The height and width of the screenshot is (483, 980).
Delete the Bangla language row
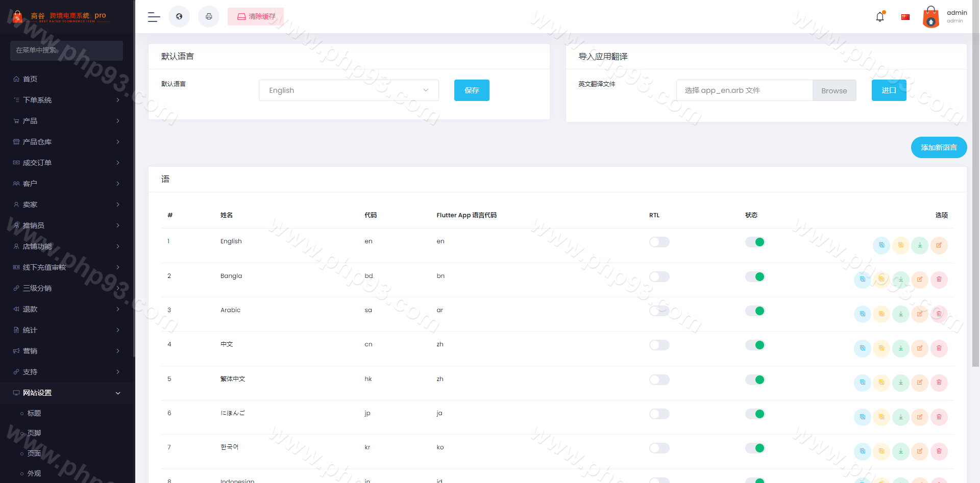tap(939, 279)
